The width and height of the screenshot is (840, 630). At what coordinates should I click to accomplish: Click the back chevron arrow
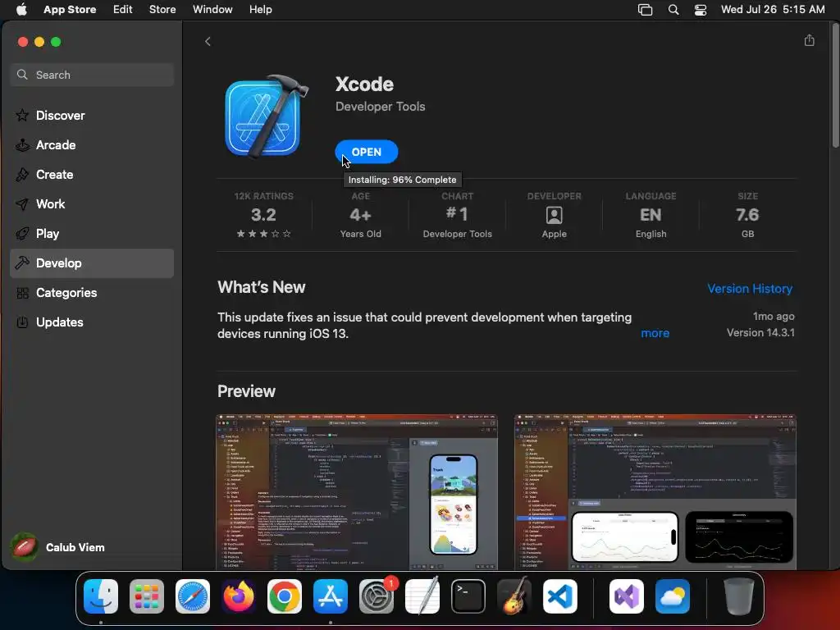tap(208, 41)
